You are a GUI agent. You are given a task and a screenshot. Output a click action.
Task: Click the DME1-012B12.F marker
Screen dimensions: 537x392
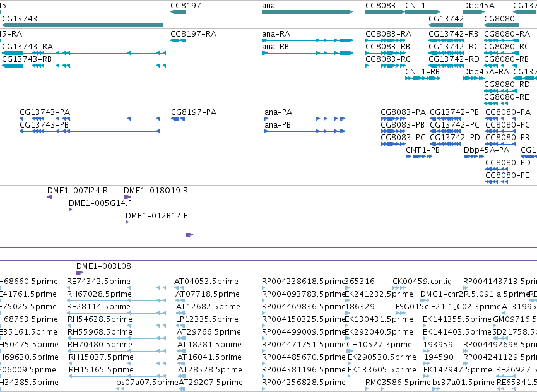tap(127, 222)
